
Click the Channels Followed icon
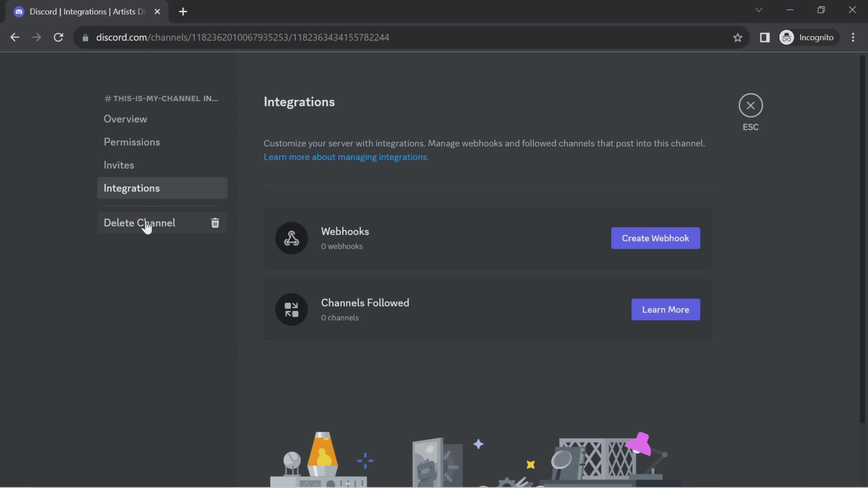292,309
